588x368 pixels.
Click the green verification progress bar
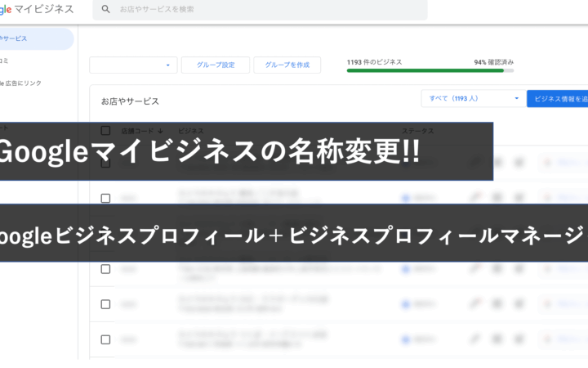pyautogui.click(x=430, y=70)
